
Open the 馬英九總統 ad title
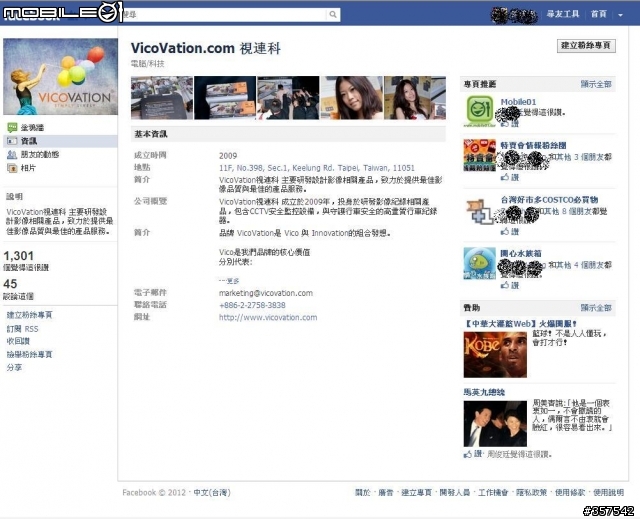pos(484,393)
